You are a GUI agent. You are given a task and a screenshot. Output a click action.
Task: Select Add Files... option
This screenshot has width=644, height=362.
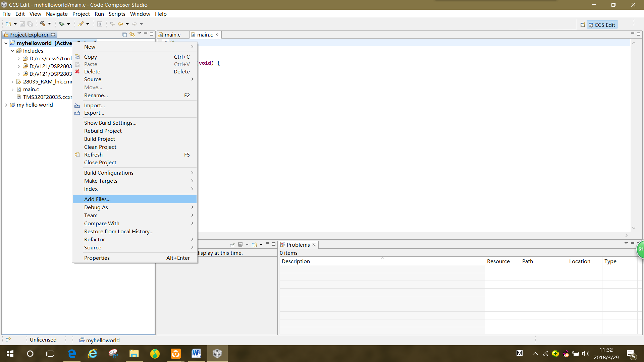97,199
